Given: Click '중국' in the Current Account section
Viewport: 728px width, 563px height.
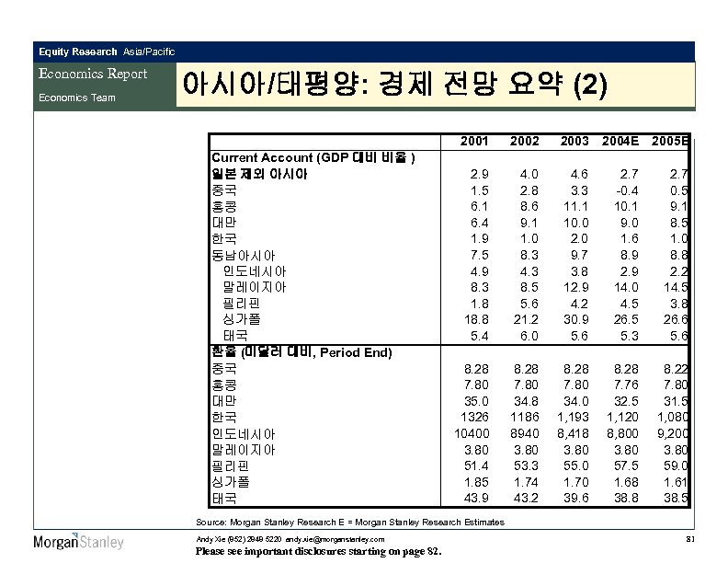Looking at the screenshot, I should pos(224,190).
